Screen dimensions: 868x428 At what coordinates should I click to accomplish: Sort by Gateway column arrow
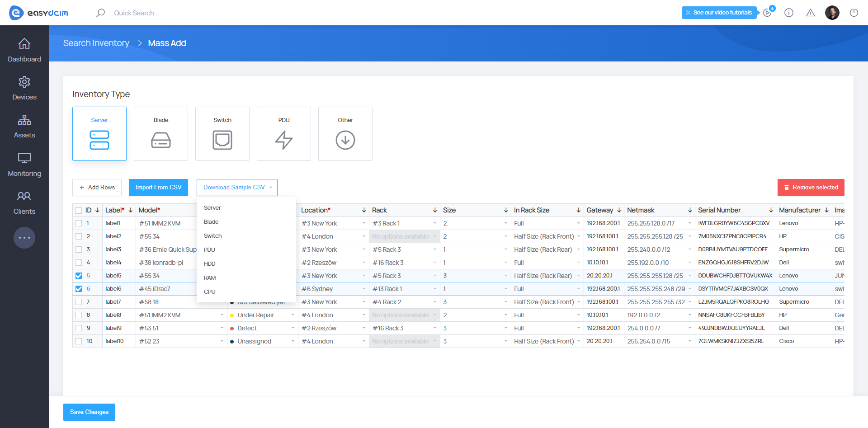619,210
